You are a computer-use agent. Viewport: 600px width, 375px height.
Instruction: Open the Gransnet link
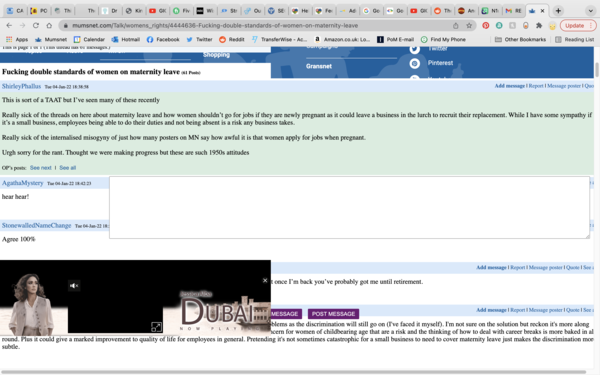coord(319,66)
